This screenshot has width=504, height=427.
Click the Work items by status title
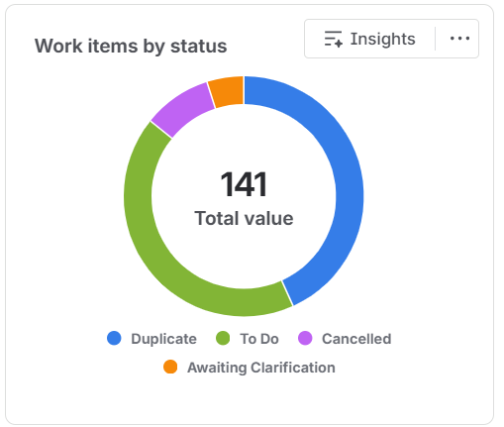tap(131, 46)
